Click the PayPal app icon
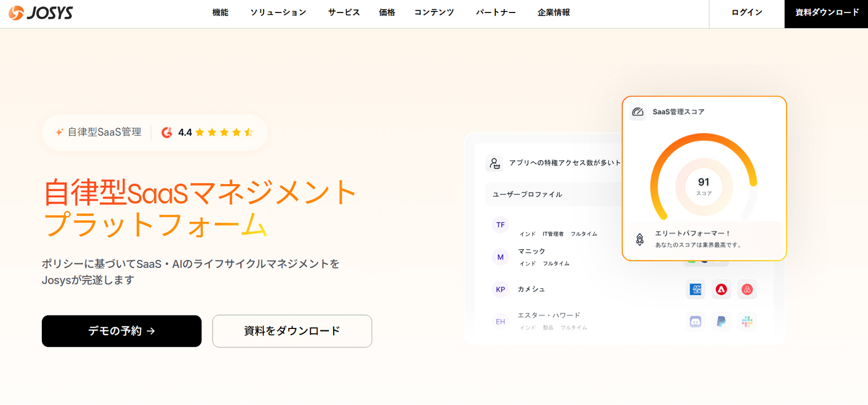This screenshot has width=868, height=405. [x=721, y=321]
